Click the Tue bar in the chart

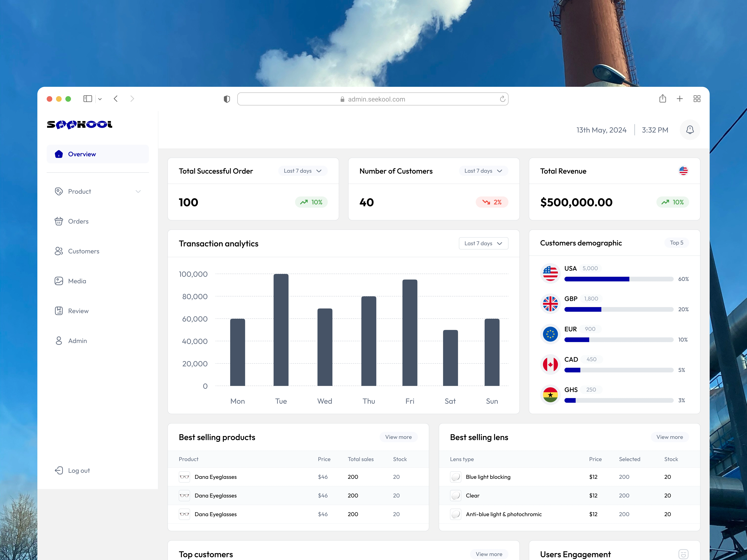tap(281, 330)
